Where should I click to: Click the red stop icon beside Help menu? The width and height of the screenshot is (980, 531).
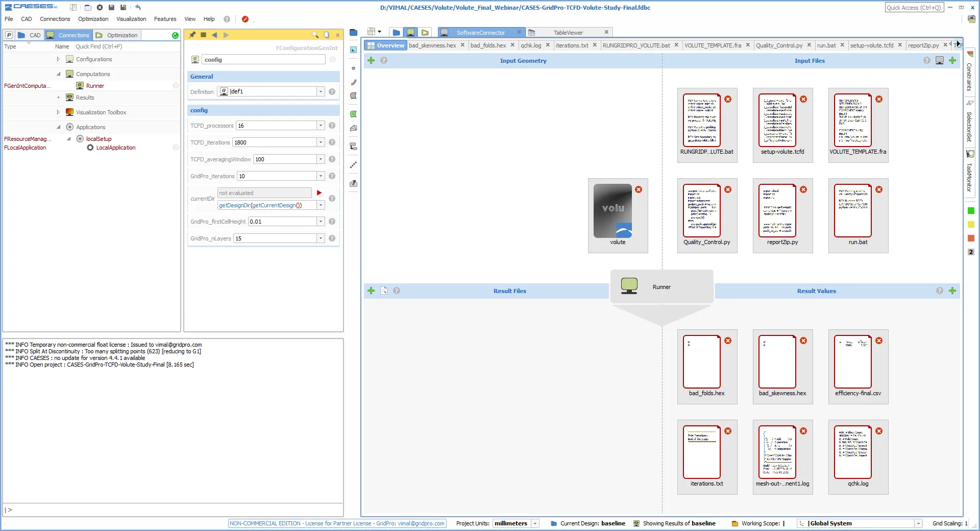click(245, 19)
